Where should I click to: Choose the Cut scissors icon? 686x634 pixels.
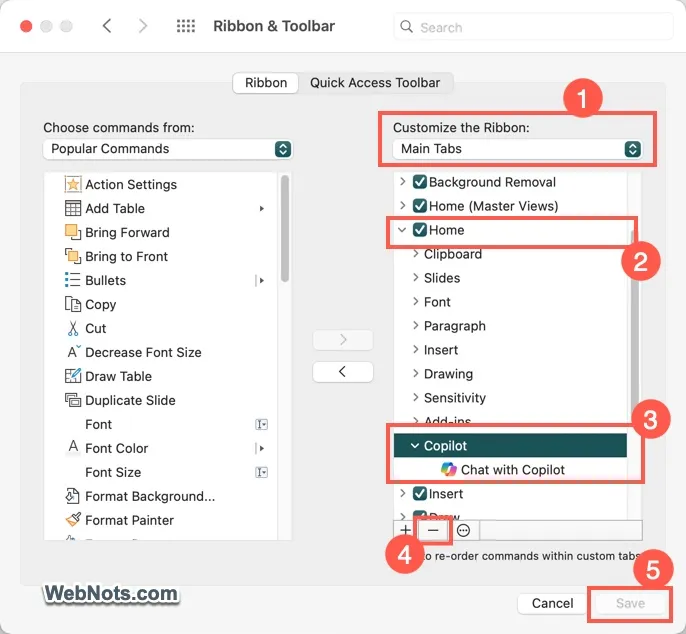click(x=73, y=328)
